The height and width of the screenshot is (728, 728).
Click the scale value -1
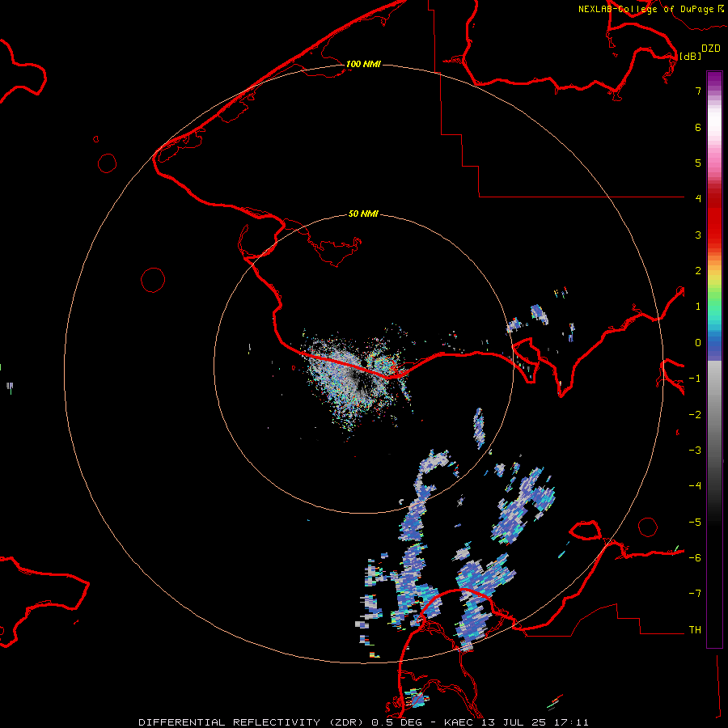coord(695,379)
